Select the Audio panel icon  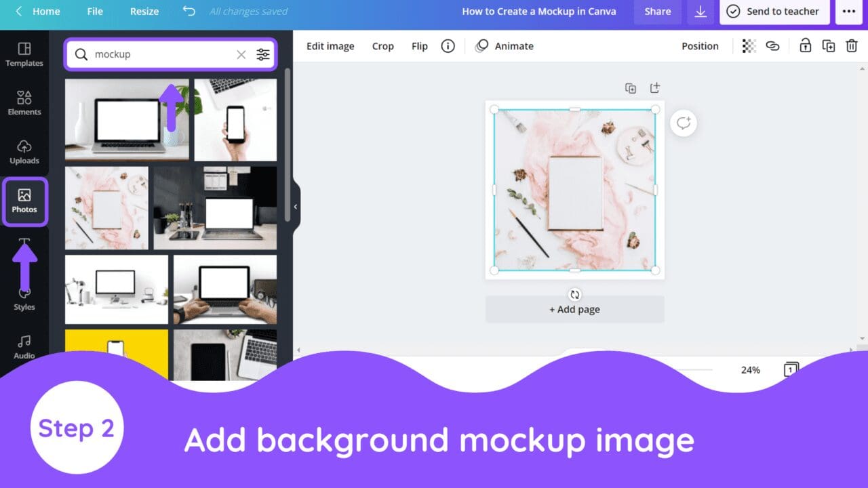click(x=24, y=347)
